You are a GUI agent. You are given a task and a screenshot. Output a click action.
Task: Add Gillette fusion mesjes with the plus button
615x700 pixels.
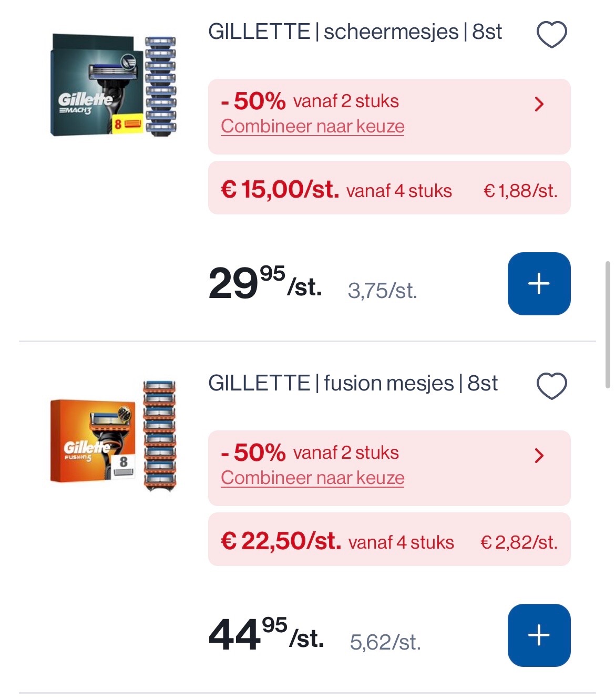tap(539, 635)
